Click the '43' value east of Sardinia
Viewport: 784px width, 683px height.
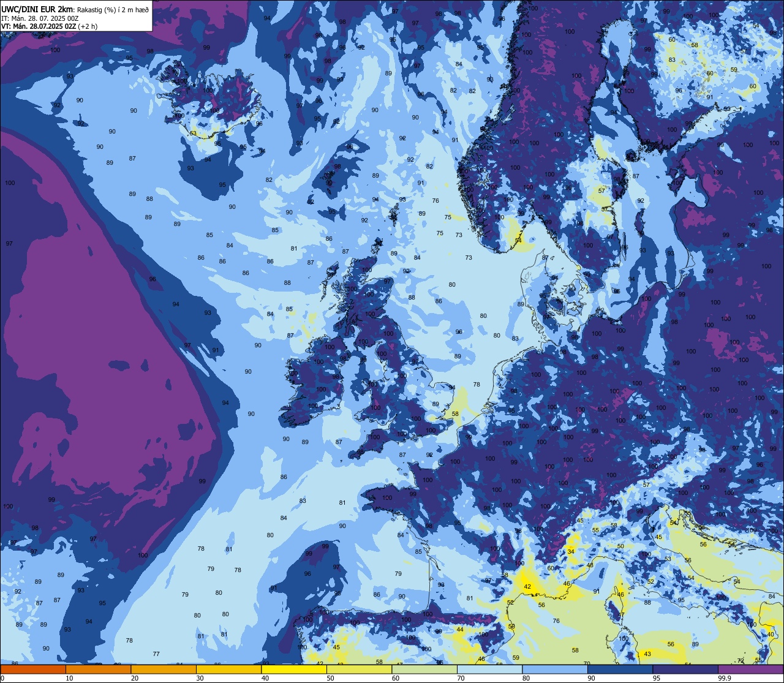(x=647, y=654)
